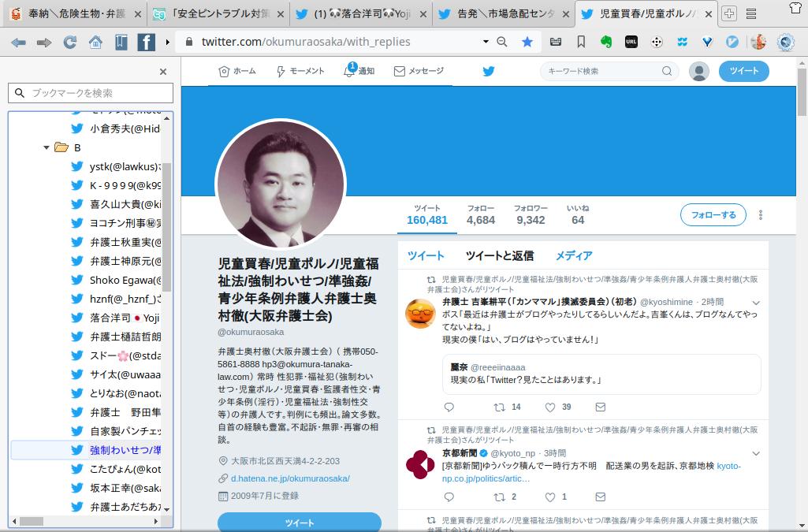The height and width of the screenshot is (532, 808).
Task: Open the モーメント navigation item
Action: (x=300, y=71)
